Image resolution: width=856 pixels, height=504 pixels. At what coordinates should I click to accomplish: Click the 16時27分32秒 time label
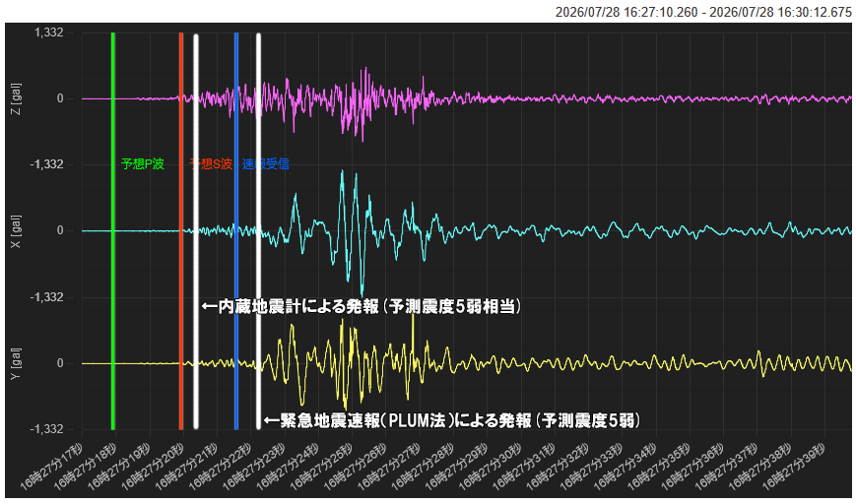pos(558,466)
